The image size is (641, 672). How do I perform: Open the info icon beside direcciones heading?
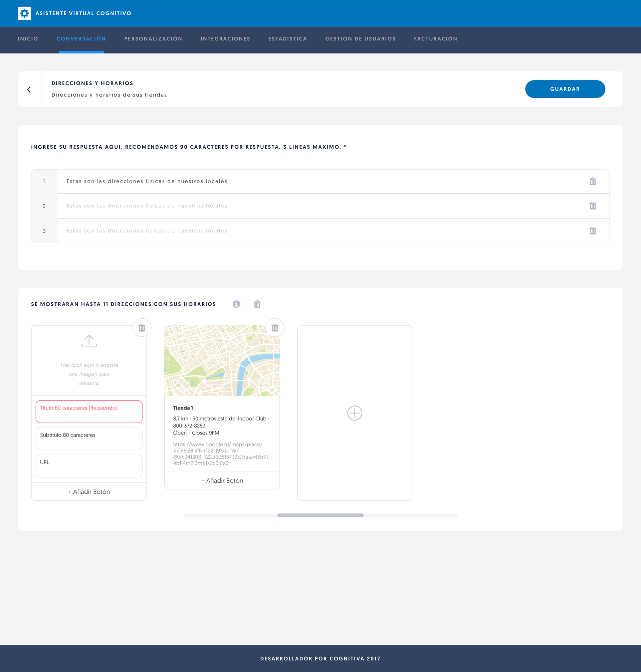pos(236,304)
